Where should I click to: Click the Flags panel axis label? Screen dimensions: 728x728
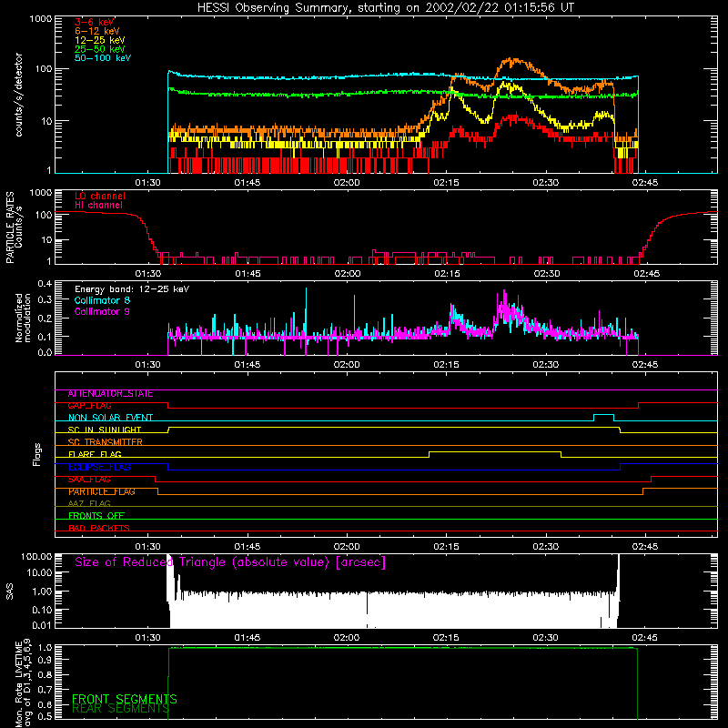[x=36, y=454]
